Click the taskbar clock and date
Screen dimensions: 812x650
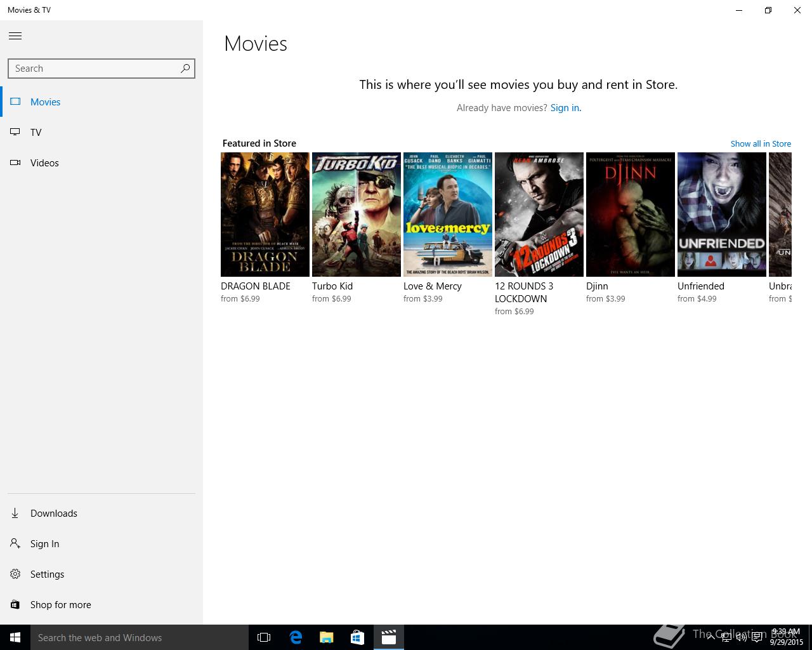coord(787,637)
